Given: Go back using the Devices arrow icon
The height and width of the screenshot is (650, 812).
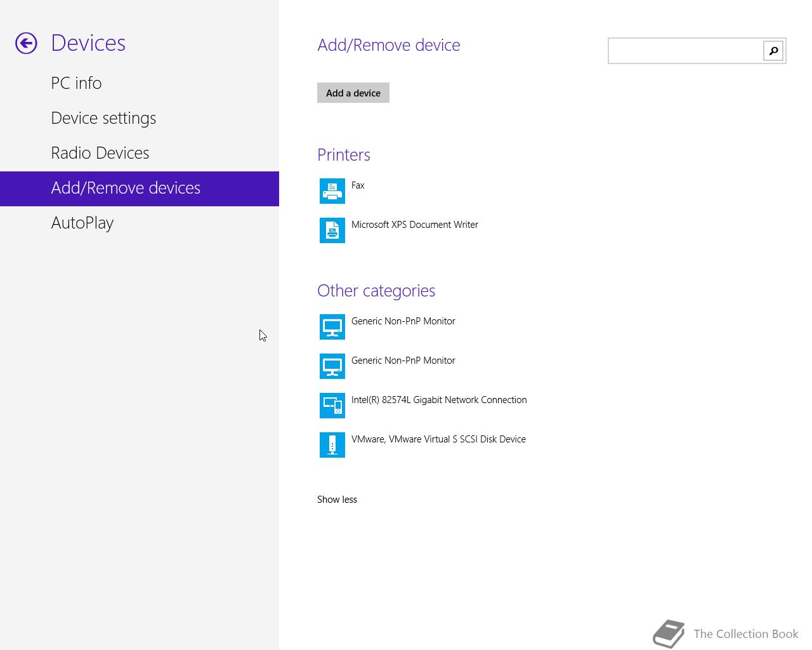Looking at the screenshot, I should point(26,43).
